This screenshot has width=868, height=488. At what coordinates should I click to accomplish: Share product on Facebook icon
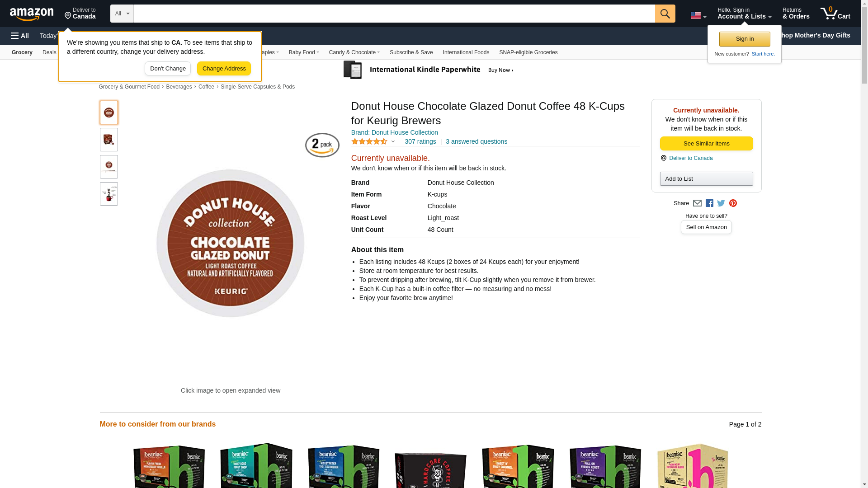[x=709, y=203]
